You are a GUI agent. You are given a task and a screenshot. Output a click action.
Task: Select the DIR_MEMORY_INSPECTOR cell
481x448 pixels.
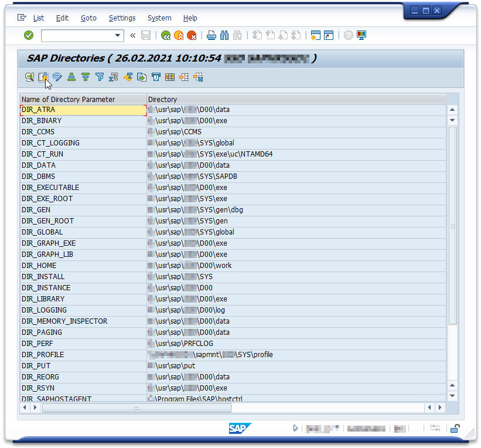[83, 321]
